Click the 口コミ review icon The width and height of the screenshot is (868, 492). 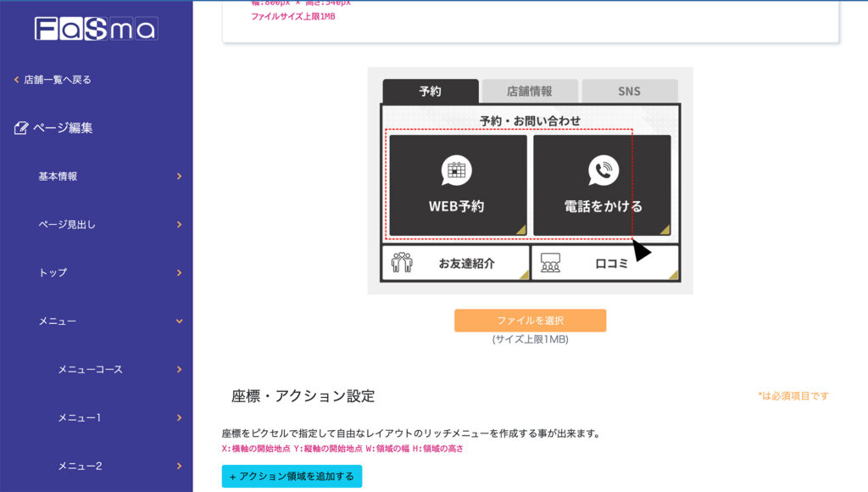coord(551,263)
